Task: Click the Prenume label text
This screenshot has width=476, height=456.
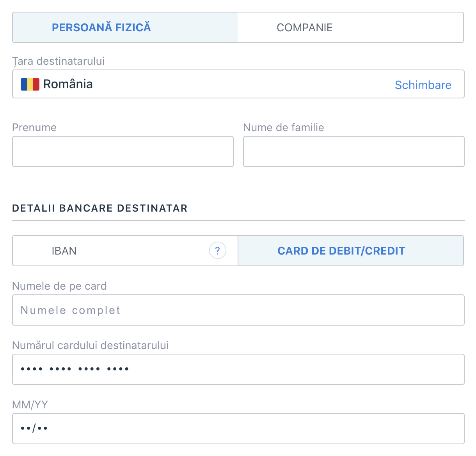Action: tap(34, 128)
